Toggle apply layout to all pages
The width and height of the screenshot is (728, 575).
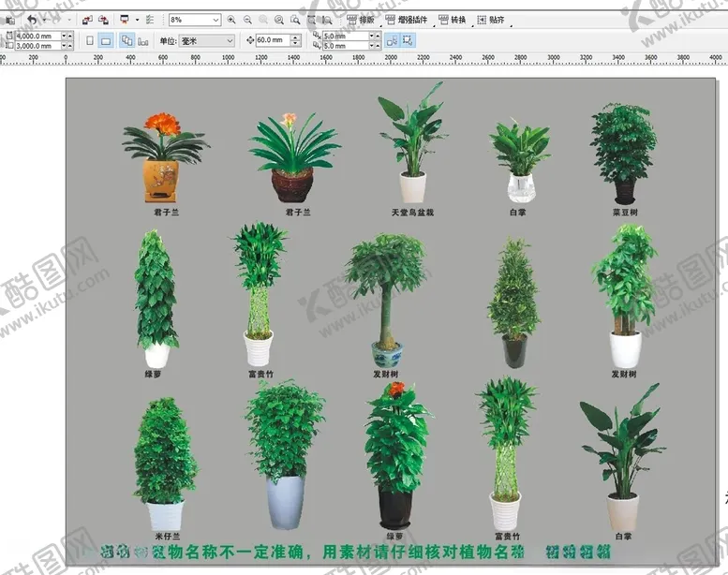(126, 40)
